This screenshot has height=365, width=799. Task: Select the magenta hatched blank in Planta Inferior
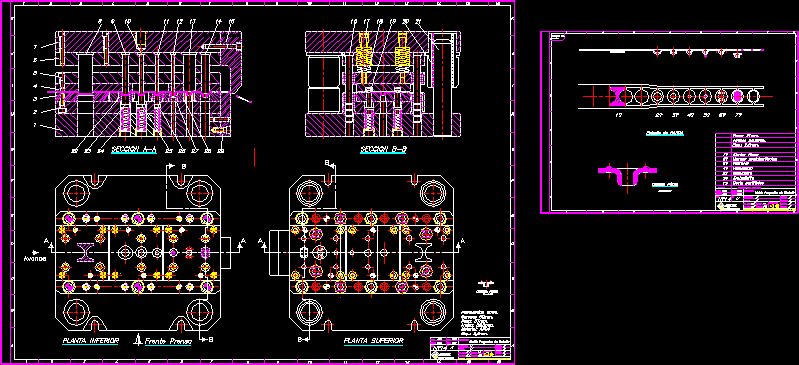coord(86,252)
